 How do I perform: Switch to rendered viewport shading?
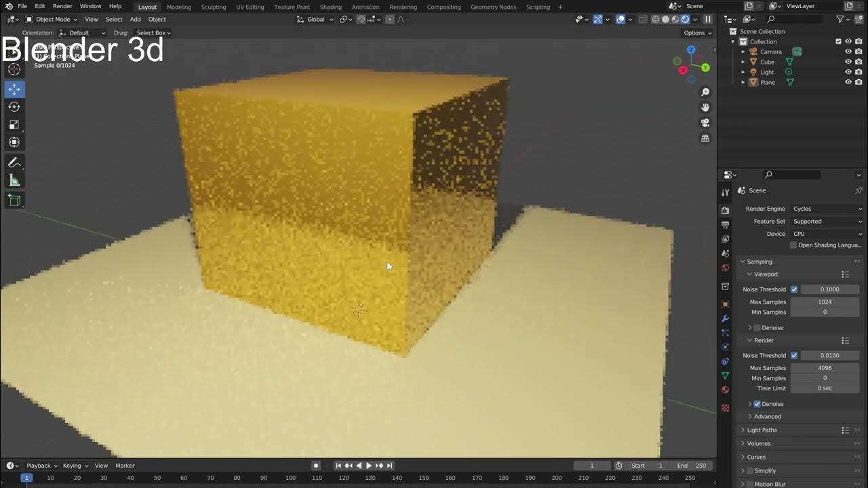click(x=685, y=20)
